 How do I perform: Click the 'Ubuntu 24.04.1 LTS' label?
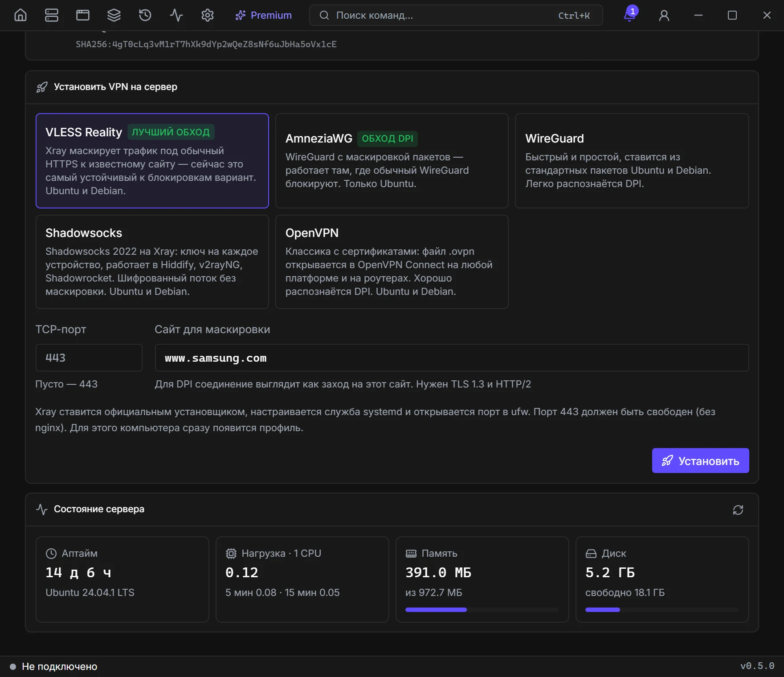point(90,592)
